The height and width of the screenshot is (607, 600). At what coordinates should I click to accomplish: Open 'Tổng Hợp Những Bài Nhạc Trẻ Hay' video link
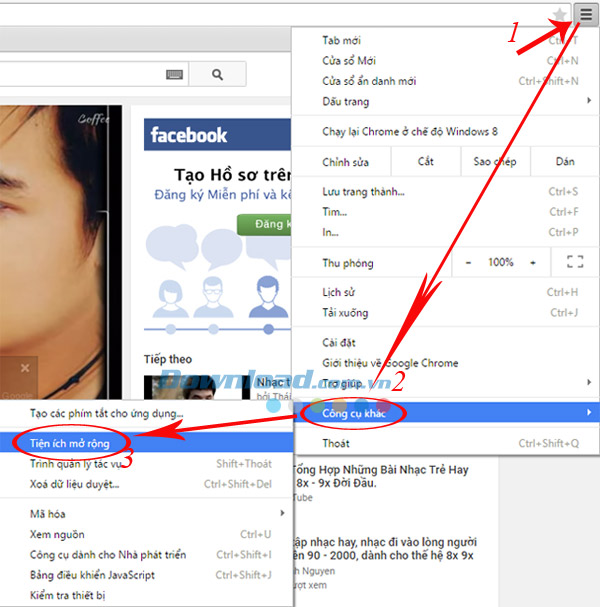(382, 476)
